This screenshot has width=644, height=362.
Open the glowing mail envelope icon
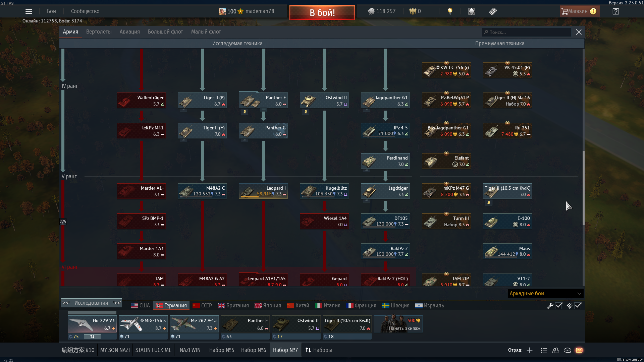[579, 350]
